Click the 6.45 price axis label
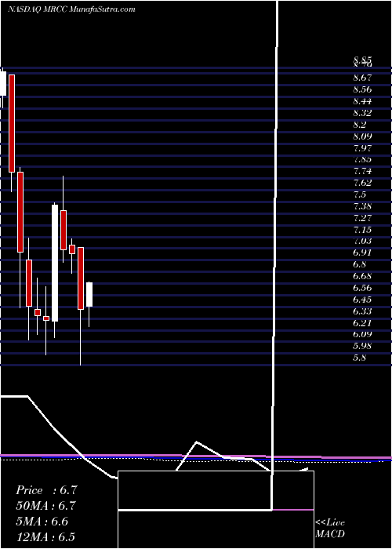Image resolution: width=392 pixels, height=549 pixels. click(x=362, y=300)
